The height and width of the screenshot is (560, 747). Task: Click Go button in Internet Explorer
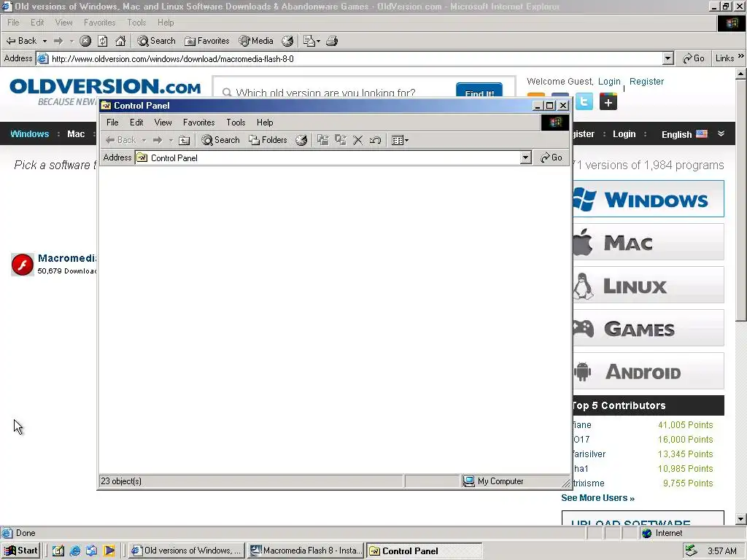pos(694,58)
